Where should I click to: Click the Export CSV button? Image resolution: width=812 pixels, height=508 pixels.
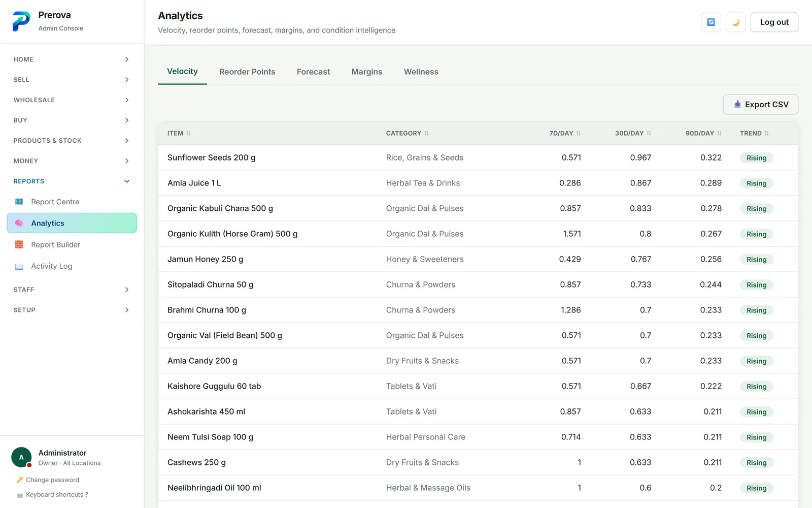(x=760, y=105)
